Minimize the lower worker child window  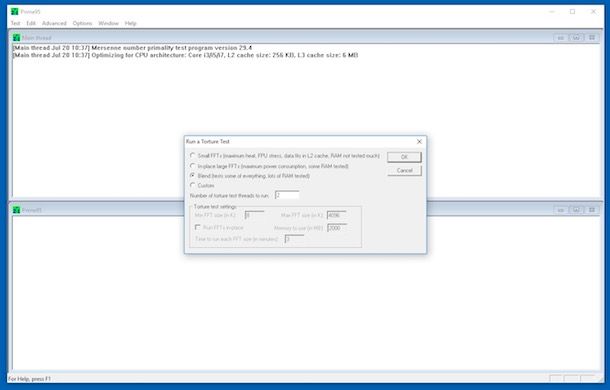tap(561, 210)
